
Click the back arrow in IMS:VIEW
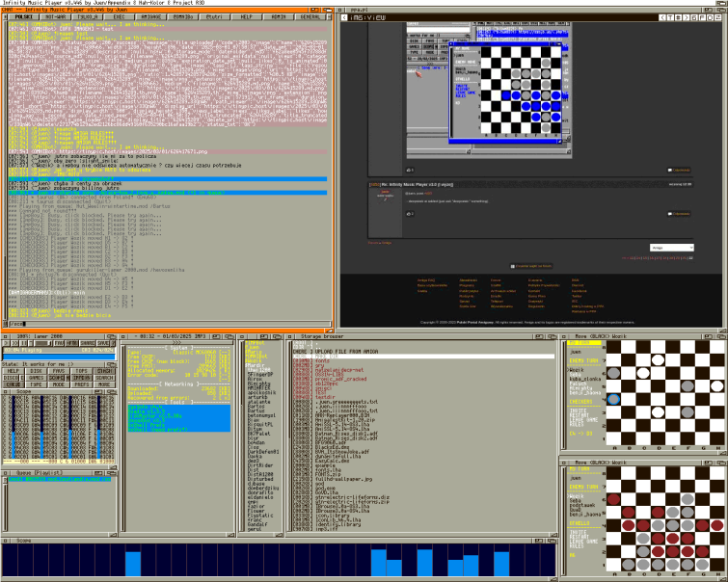point(344,17)
